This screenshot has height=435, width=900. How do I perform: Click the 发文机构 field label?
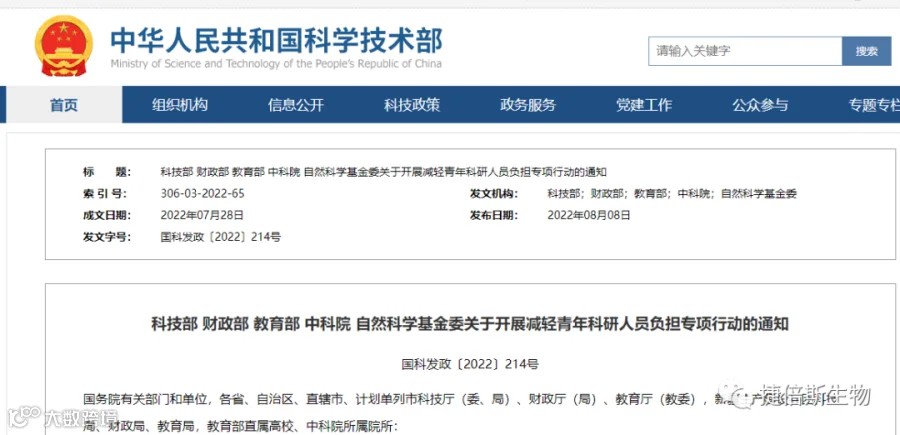coord(494,193)
